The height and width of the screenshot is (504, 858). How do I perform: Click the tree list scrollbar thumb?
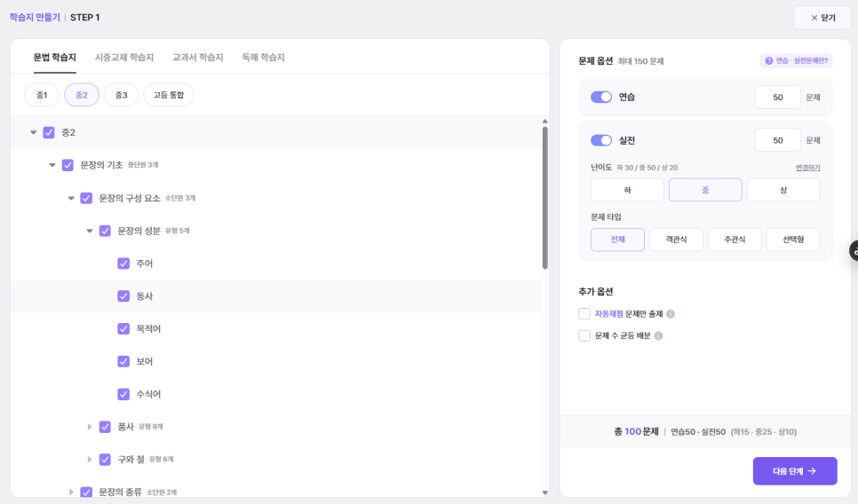point(545,197)
